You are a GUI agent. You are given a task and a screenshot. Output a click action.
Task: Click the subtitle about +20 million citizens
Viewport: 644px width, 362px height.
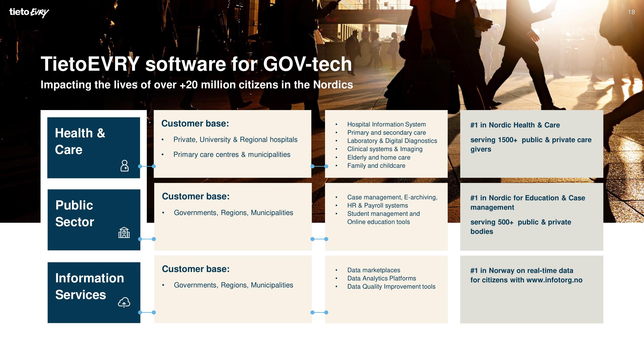[x=197, y=85]
